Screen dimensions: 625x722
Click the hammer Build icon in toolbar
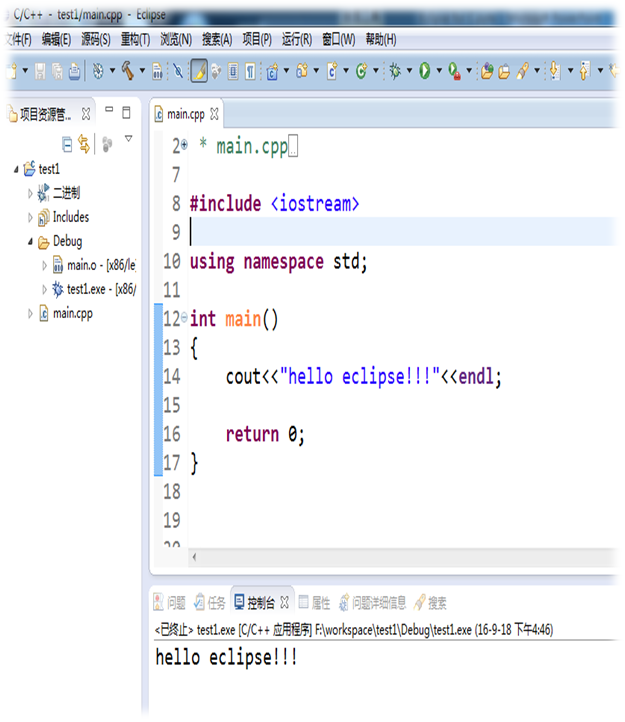click(127, 70)
